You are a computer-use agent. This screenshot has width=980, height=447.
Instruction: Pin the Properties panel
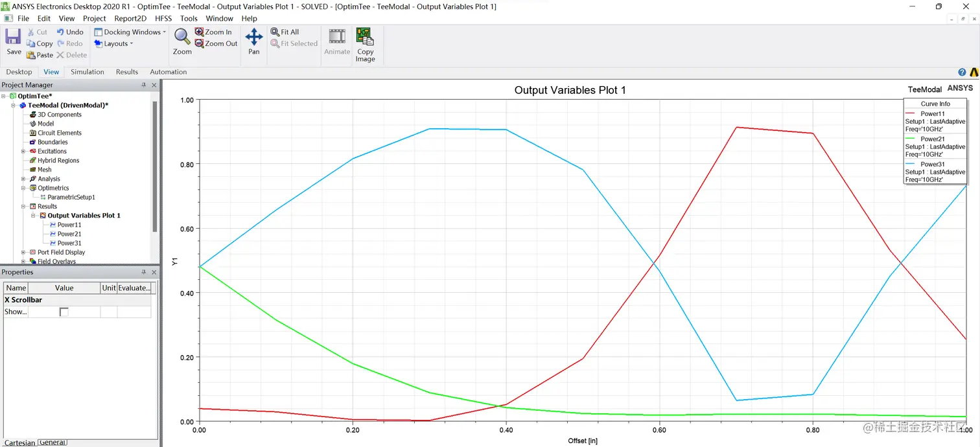point(144,272)
